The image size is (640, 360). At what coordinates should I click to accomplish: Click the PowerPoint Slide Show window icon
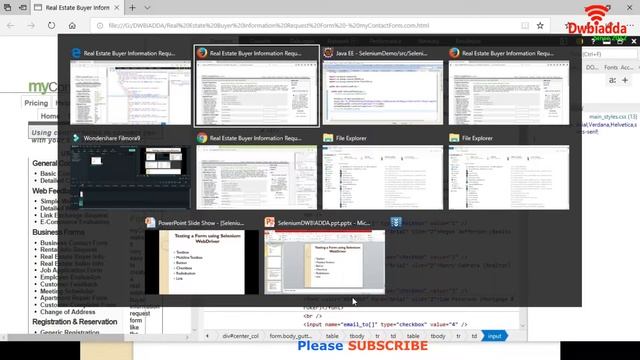pyautogui.click(x=150, y=223)
